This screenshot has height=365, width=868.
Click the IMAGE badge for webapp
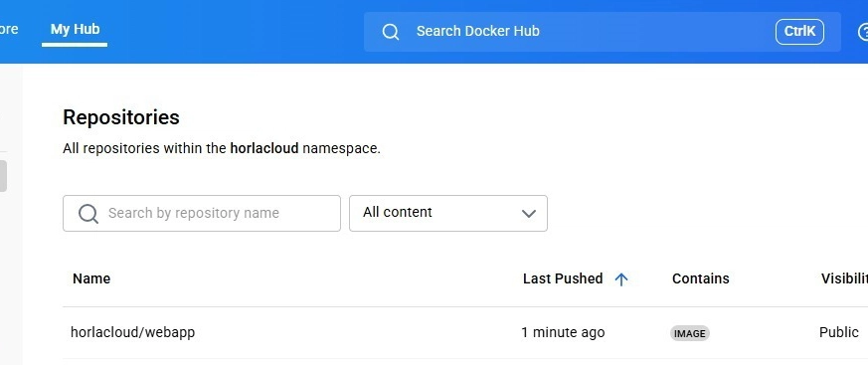(x=689, y=333)
